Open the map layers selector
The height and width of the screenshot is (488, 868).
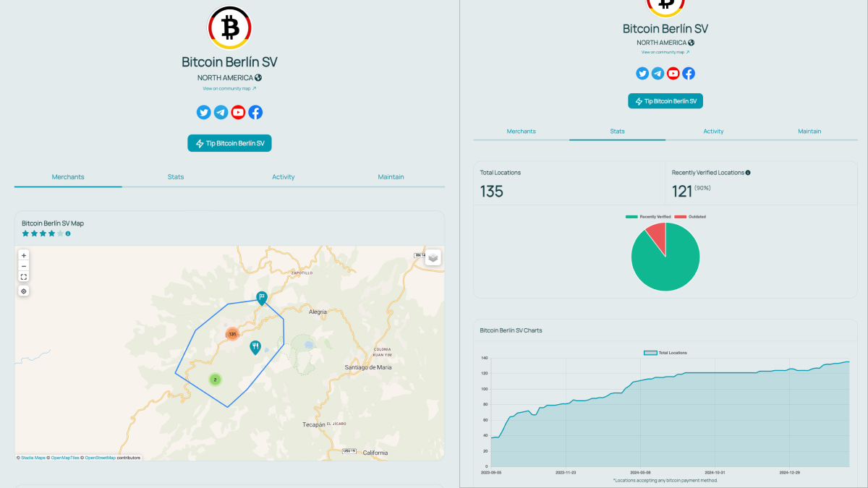(x=433, y=257)
